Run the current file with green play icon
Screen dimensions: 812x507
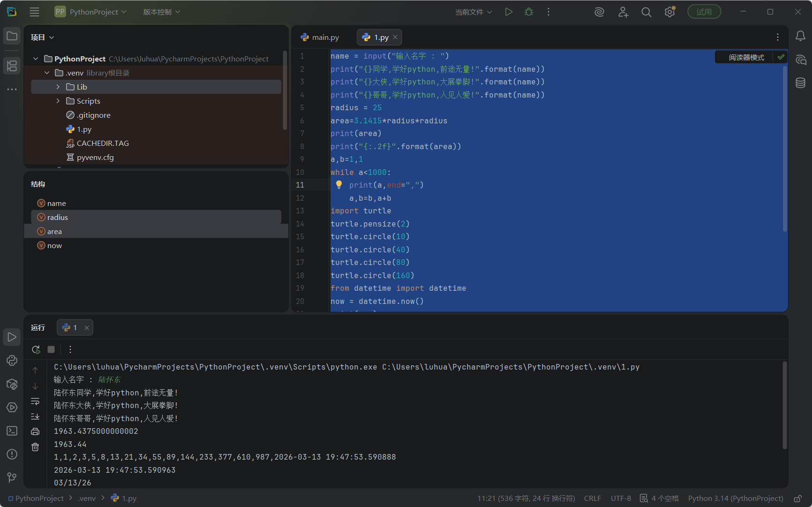click(x=509, y=12)
